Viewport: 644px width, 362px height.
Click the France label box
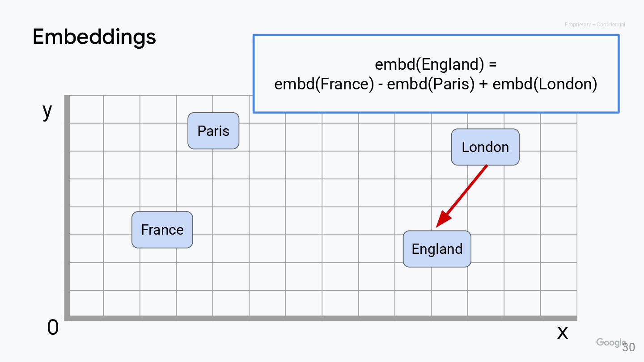[162, 230]
